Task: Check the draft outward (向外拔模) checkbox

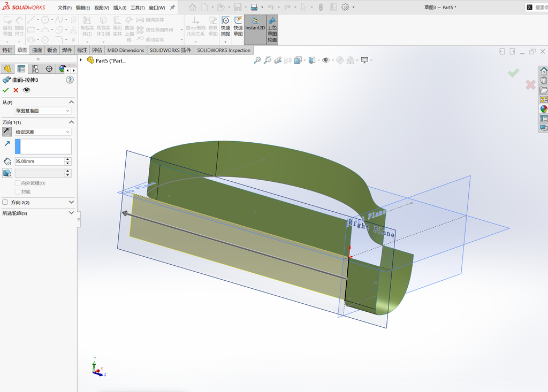Action: (x=18, y=183)
